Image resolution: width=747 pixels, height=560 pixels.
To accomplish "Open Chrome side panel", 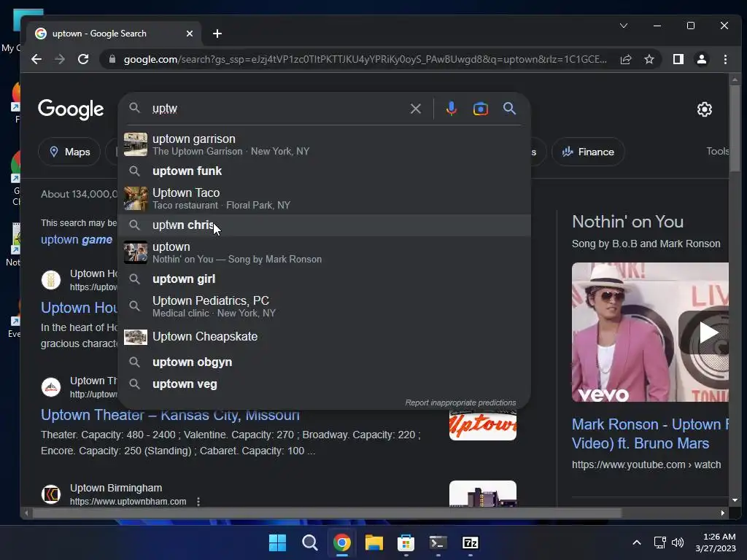I will point(678,59).
